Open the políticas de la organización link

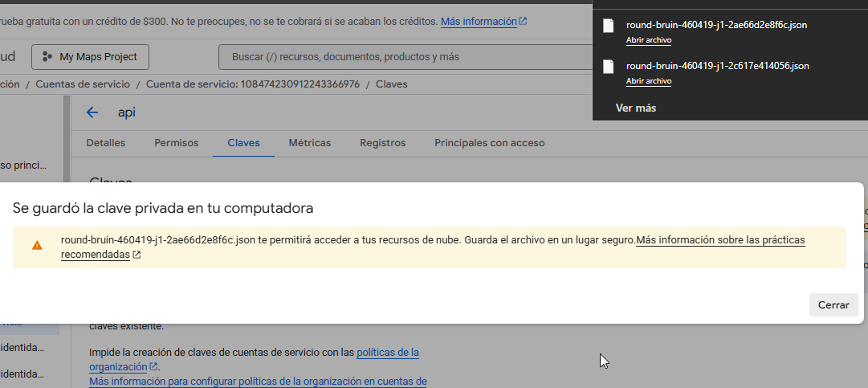pos(388,352)
